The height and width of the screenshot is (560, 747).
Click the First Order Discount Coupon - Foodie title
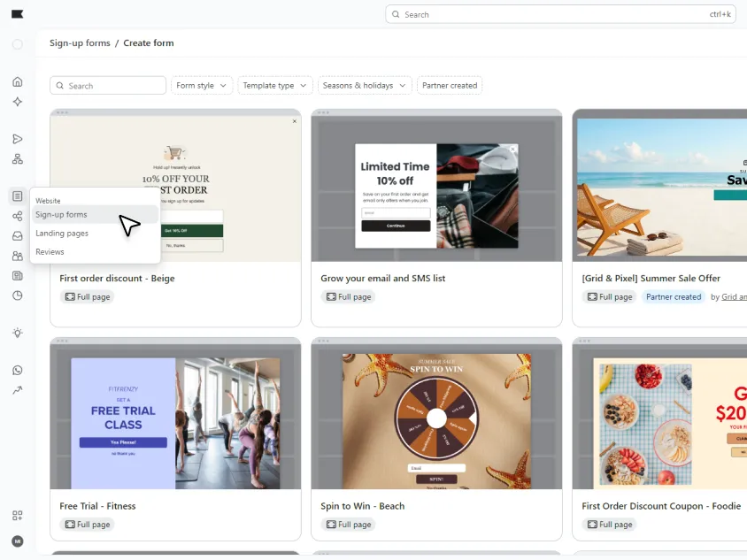click(661, 506)
